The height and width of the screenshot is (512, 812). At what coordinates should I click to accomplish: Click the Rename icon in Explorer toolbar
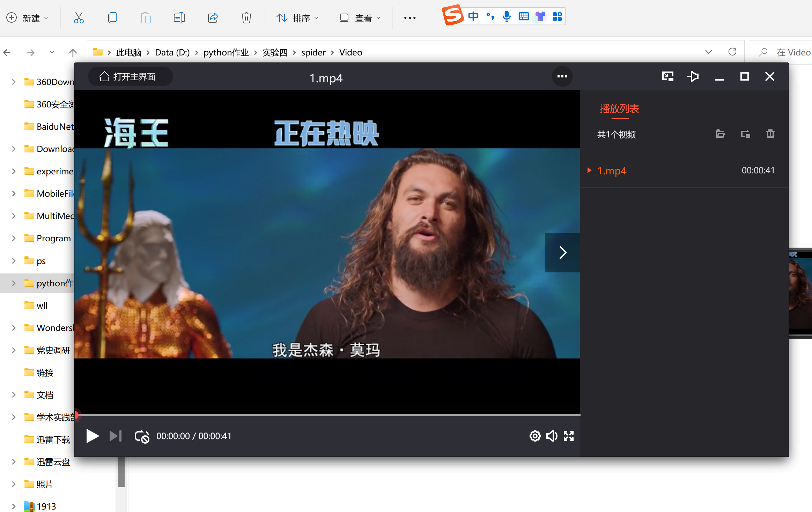point(179,18)
